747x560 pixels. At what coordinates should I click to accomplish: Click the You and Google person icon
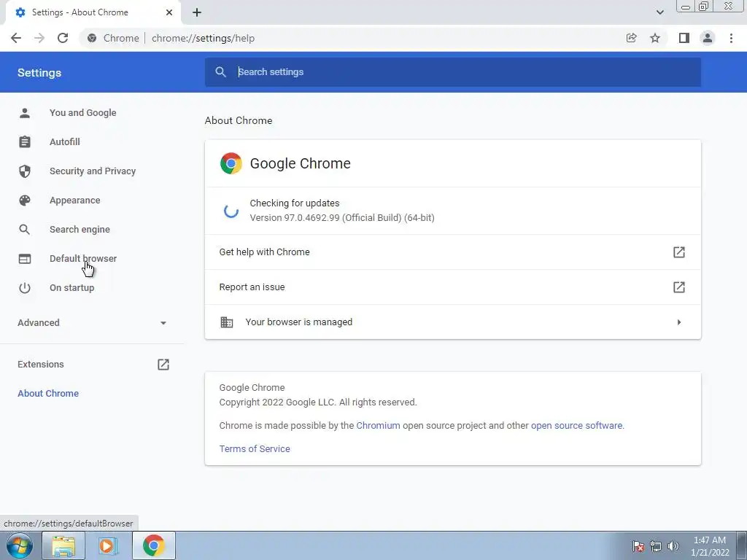point(25,113)
